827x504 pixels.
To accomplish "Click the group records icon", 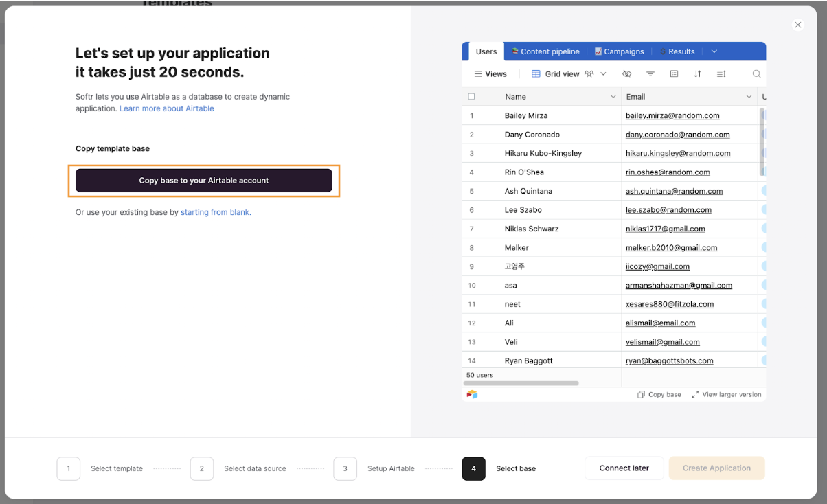I will pos(674,73).
